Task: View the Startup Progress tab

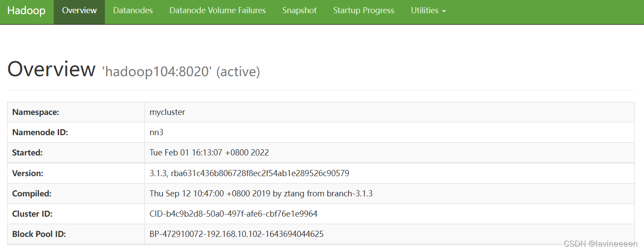Action: (x=364, y=11)
